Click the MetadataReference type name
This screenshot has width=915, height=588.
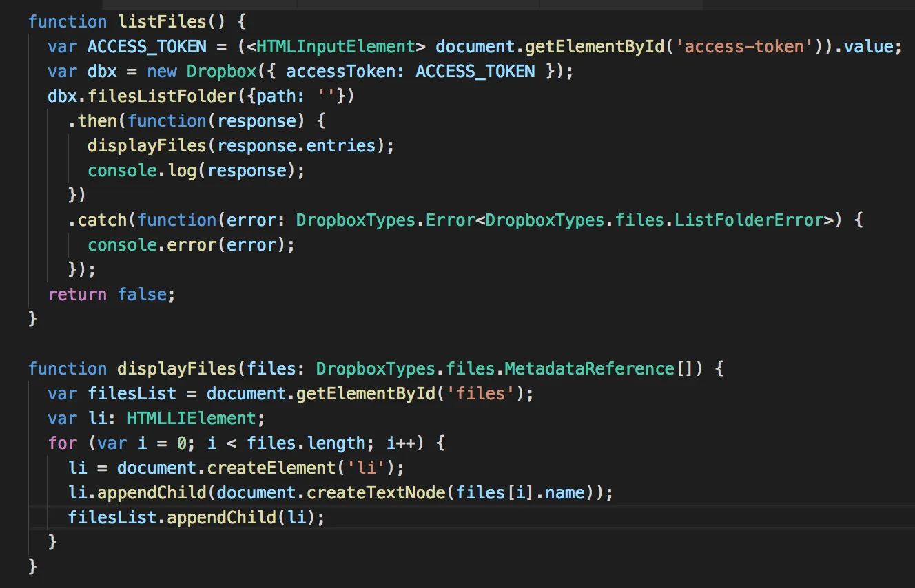(x=588, y=368)
